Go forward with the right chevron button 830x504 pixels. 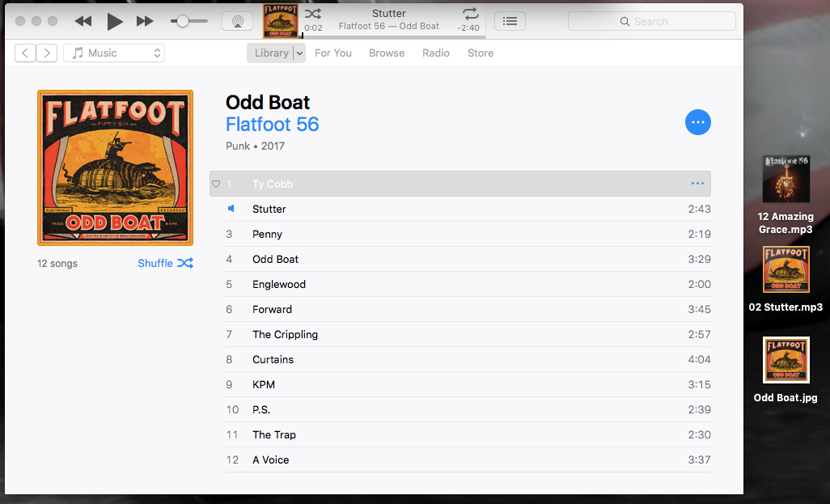tap(47, 53)
